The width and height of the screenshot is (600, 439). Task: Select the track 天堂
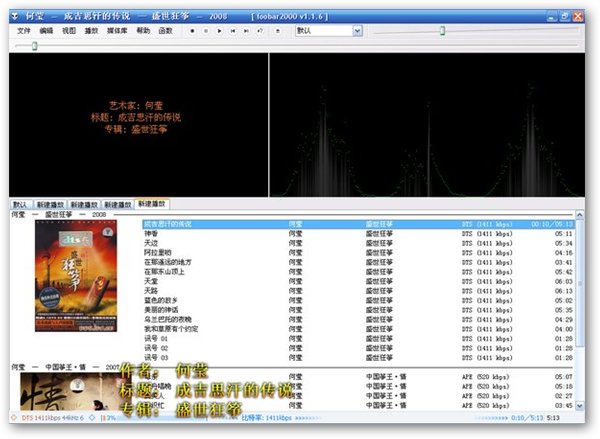click(x=358, y=282)
